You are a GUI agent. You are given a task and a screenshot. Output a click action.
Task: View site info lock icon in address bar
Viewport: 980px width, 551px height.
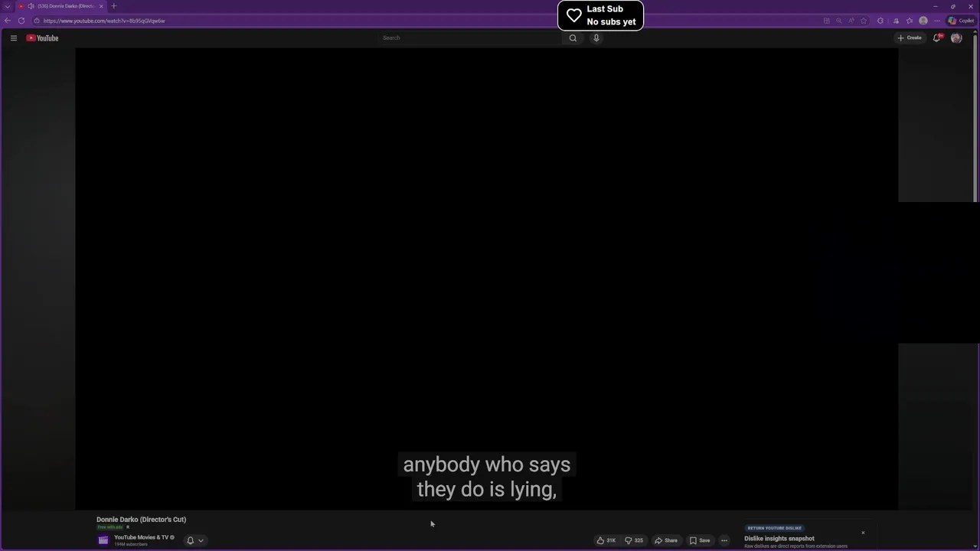[x=37, y=21]
